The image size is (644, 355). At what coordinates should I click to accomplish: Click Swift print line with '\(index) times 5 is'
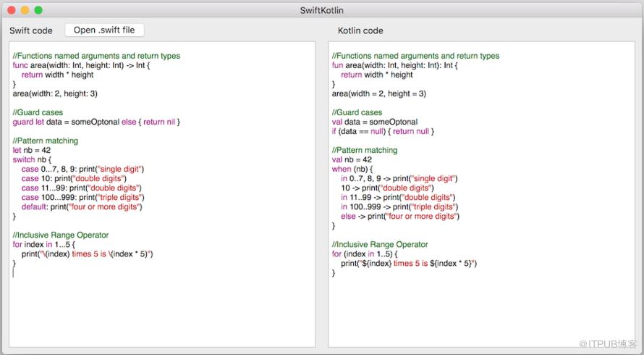pyautogui.click(x=87, y=254)
